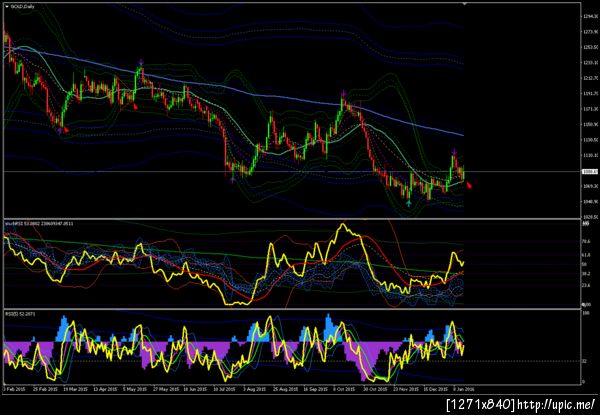
Task: Click the '18 Jun 2015' date label
Action: [x=195, y=389]
